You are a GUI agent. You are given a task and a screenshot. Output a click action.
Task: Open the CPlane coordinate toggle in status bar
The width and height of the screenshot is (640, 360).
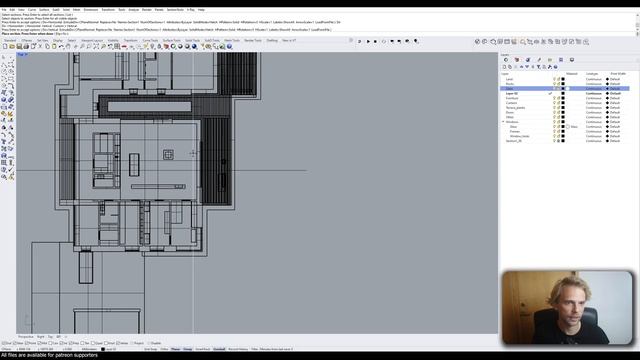pyautogui.click(x=7, y=349)
